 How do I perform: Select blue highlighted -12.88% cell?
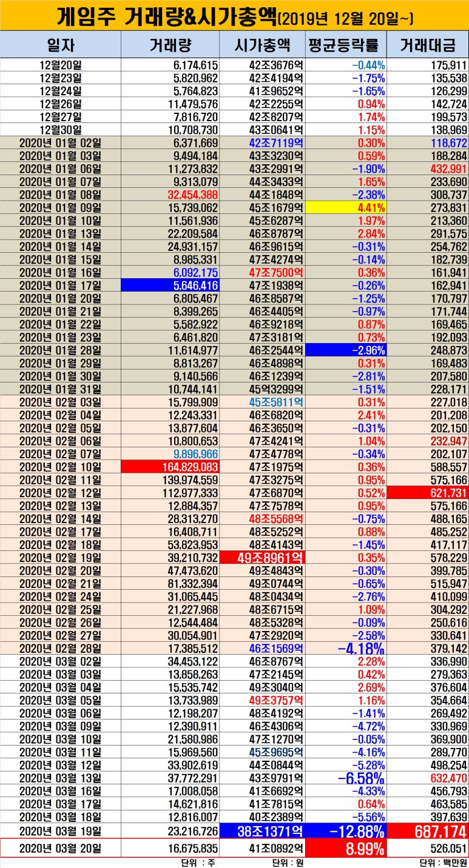point(346,831)
